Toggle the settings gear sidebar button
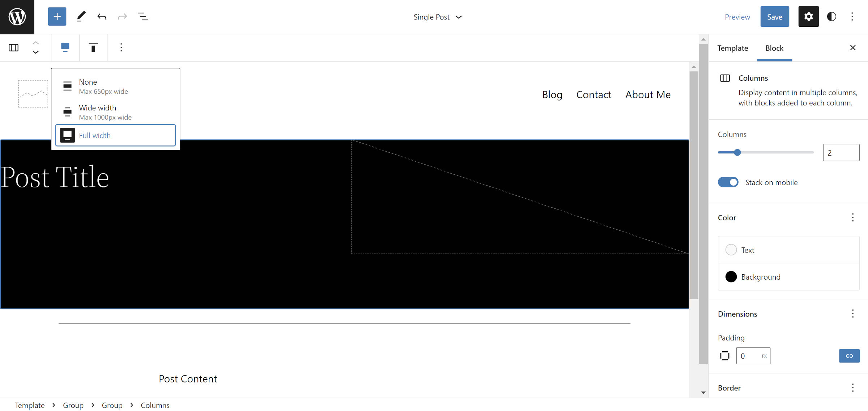 tap(808, 17)
